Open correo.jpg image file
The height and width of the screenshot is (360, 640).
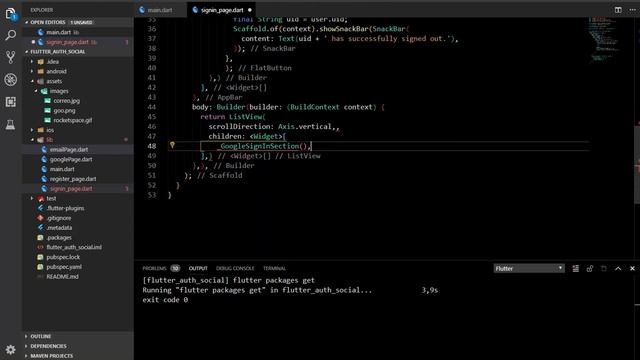[x=78, y=101]
